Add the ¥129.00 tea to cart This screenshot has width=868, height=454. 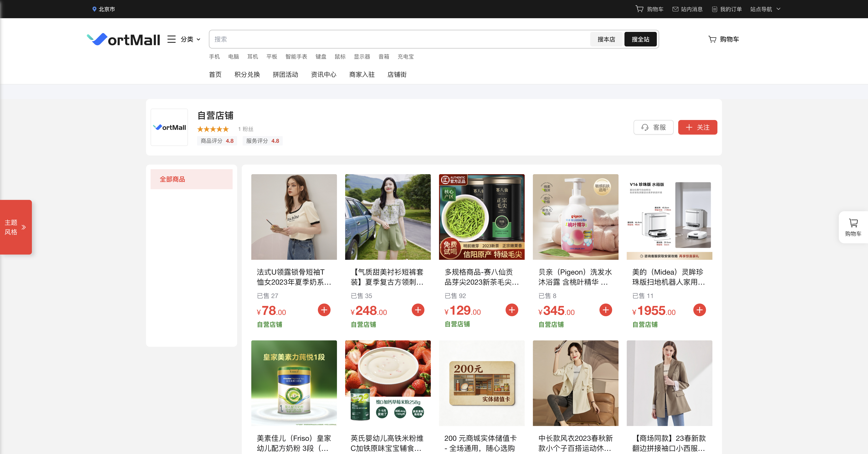coord(512,310)
